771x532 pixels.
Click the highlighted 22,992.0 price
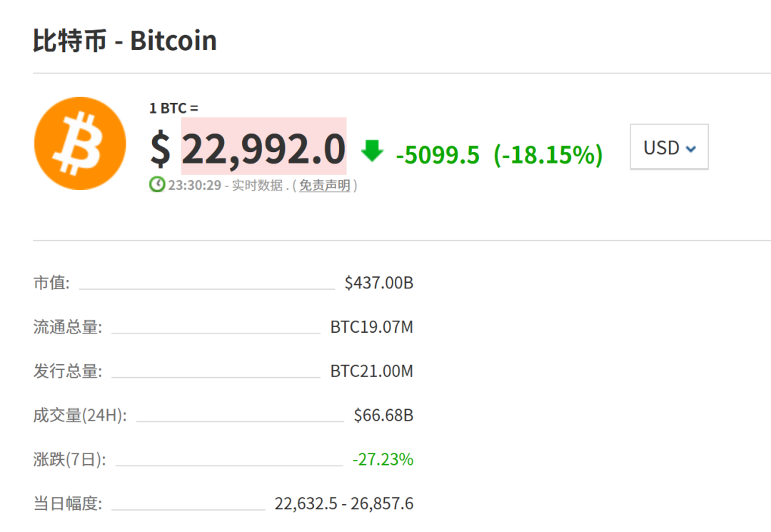[263, 148]
